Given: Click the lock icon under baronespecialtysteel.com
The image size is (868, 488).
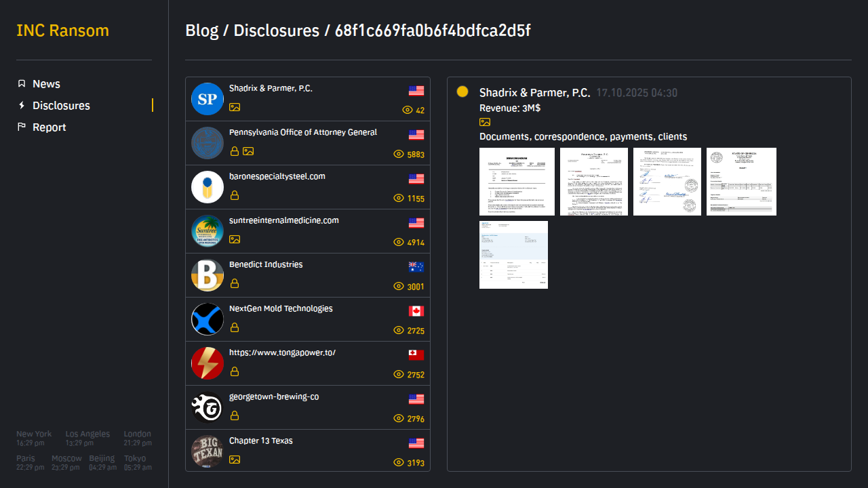Looking at the screenshot, I should [235, 196].
